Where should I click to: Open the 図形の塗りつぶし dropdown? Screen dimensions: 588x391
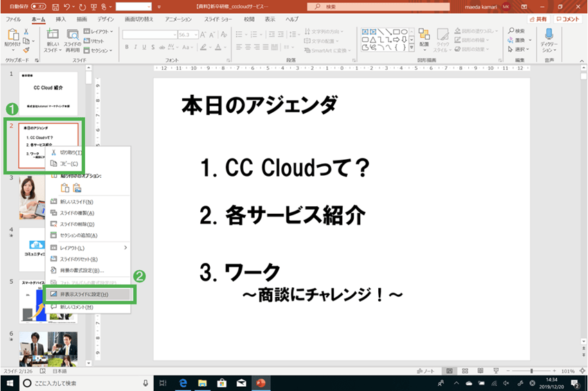click(476, 31)
